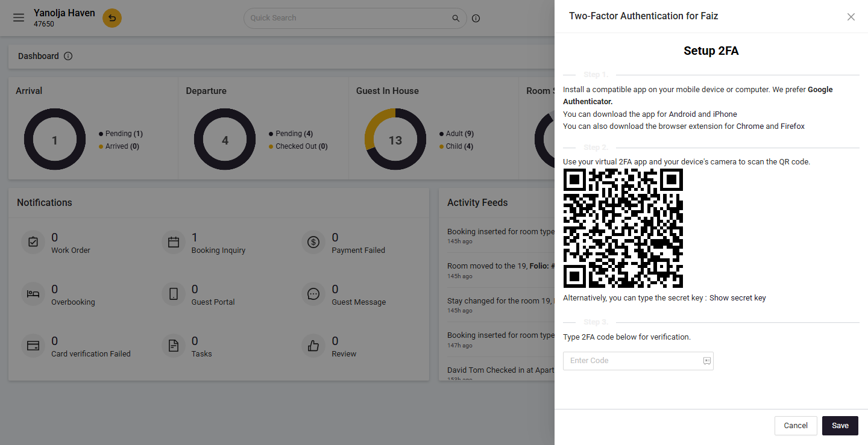Reveal the secret key via Show secret key
868x445 pixels.
(738, 298)
